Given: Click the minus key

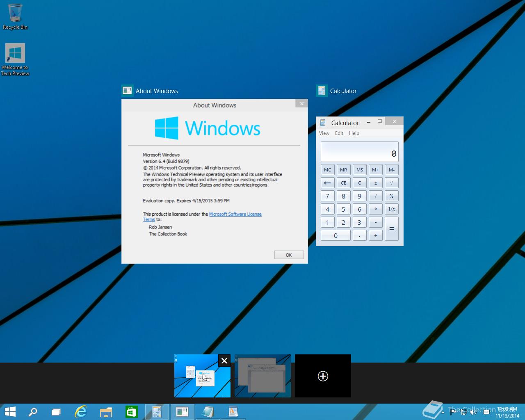Looking at the screenshot, I should pyautogui.click(x=376, y=222).
